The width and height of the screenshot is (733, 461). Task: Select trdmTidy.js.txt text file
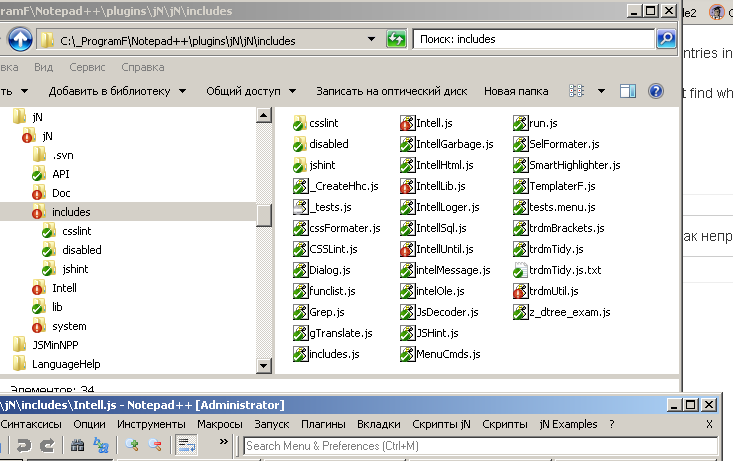(557, 270)
